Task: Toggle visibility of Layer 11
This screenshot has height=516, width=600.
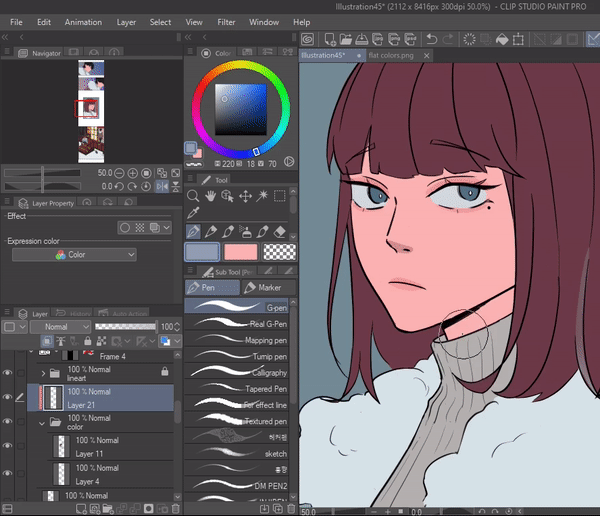Action: point(8,447)
